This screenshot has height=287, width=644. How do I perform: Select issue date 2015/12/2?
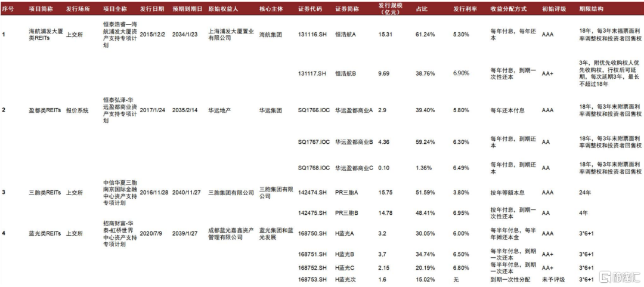click(154, 35)
